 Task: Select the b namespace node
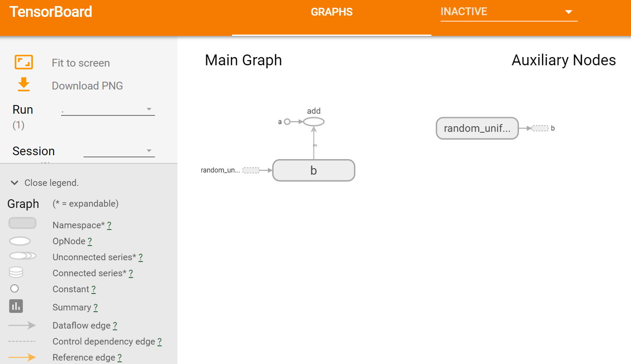pyautogui.click(x=314, y=170)
